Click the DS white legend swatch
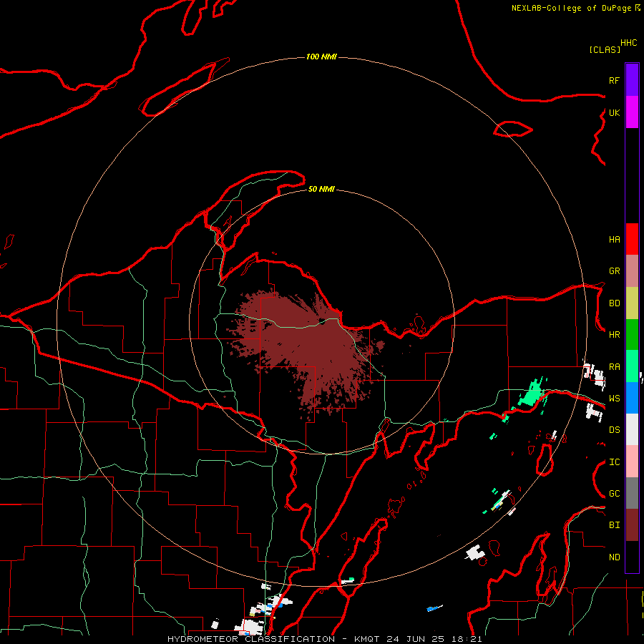 (x=632, y=429)
